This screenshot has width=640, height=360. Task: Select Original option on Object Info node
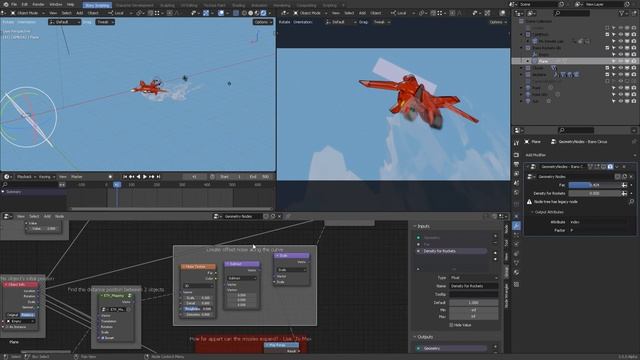[x=13, y=315]
